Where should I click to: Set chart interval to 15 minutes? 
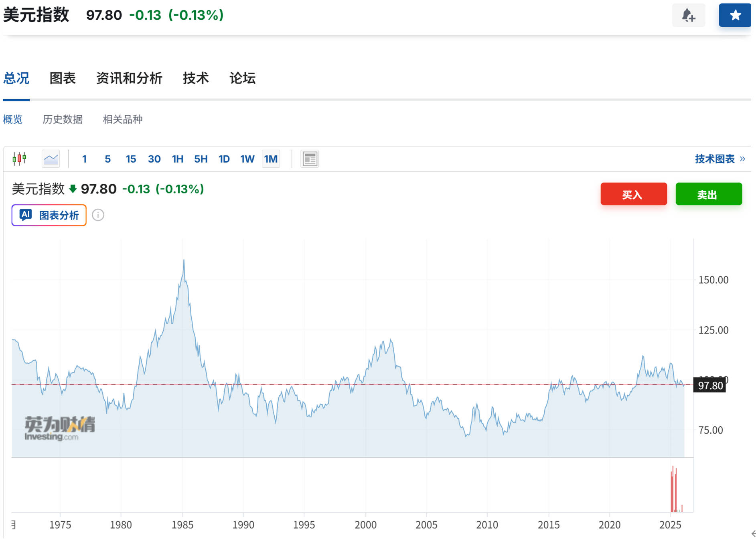(131, 159)
